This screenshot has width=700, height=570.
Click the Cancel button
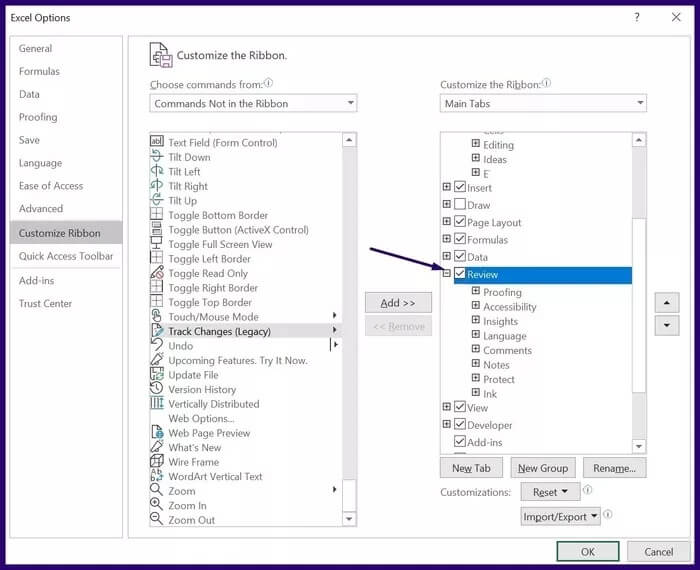tap(658, 552)
